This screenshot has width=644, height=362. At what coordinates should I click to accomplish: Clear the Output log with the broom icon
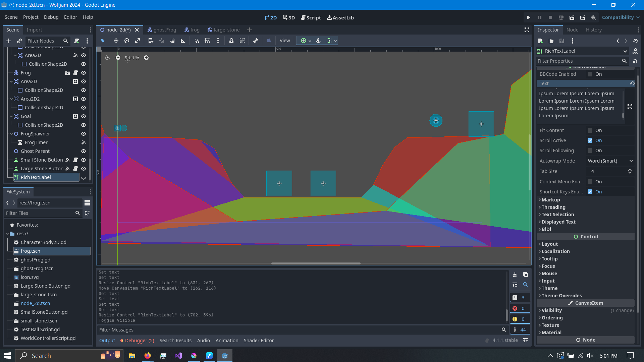(x=515, y=275)
